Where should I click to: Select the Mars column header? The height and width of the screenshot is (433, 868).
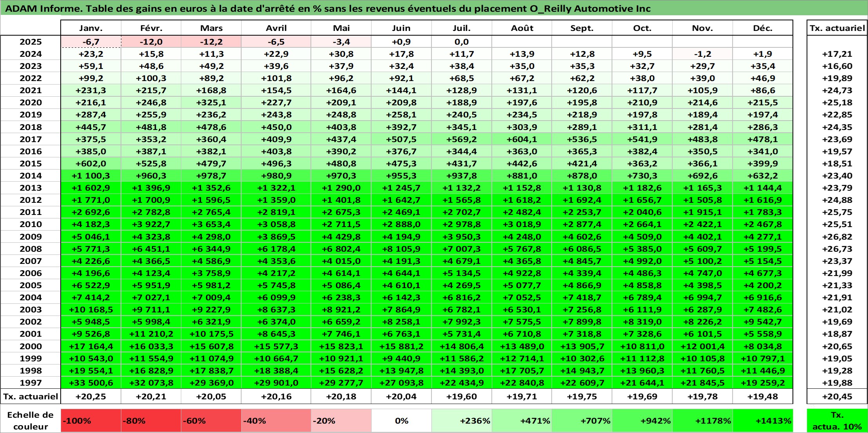tap(211, 28)
